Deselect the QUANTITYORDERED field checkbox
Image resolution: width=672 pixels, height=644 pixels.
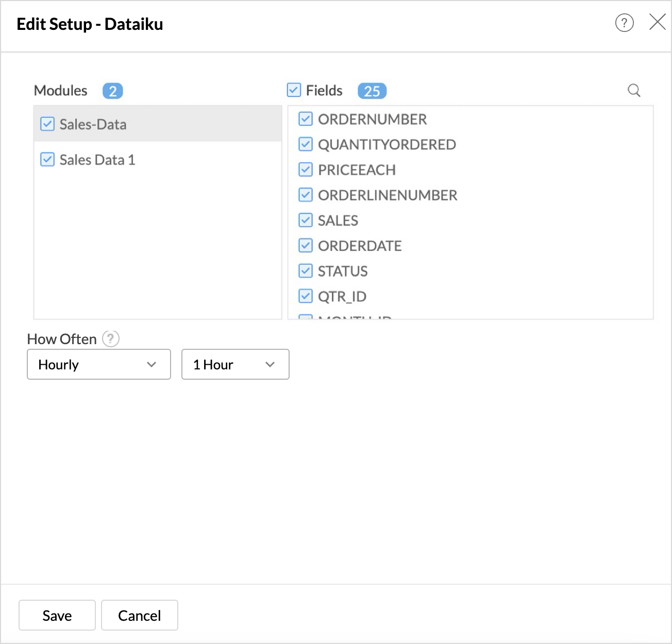coord(306,145)
